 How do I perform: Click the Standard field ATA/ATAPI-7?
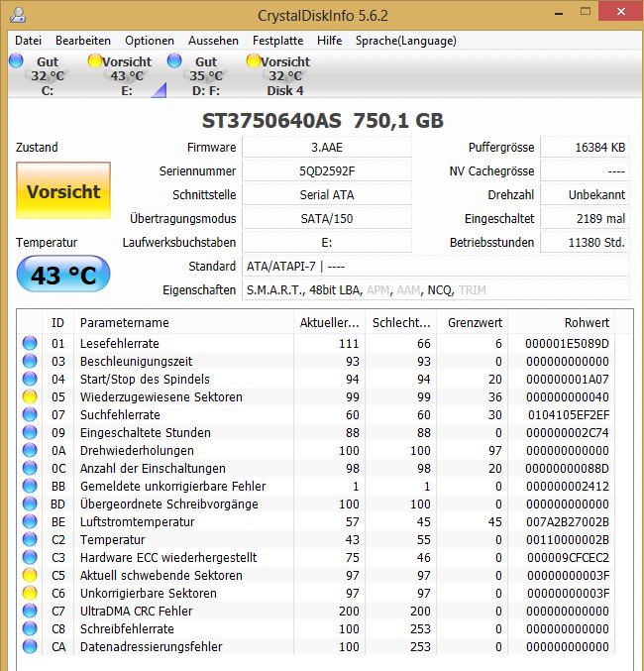[436, 267]
